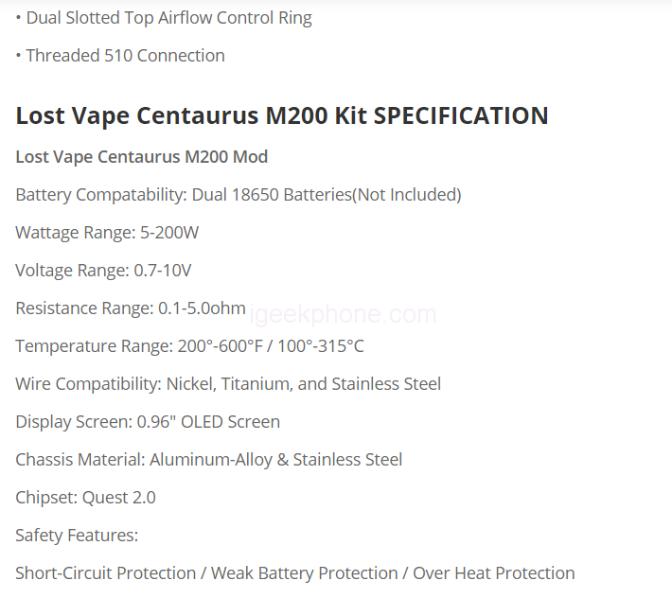Click the word SPECIFICATION in the heading
The image size is (672, 616).
point(461,116)
